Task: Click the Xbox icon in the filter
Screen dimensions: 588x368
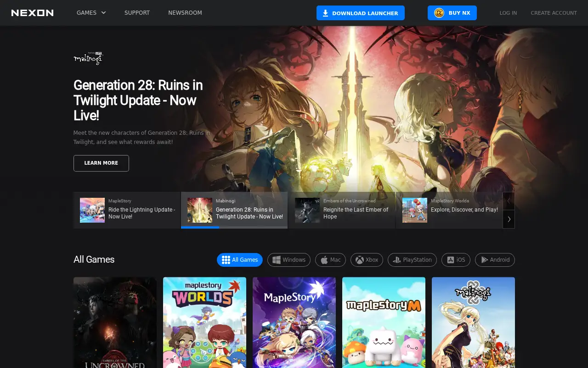Action: pyautogui.click(x=359, y=260)
